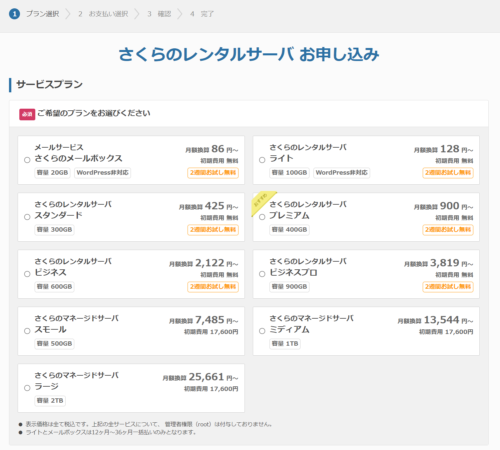500x450 pixels.
Task: Click the 容量 400GB tag
Action: [x=289, y=230]
